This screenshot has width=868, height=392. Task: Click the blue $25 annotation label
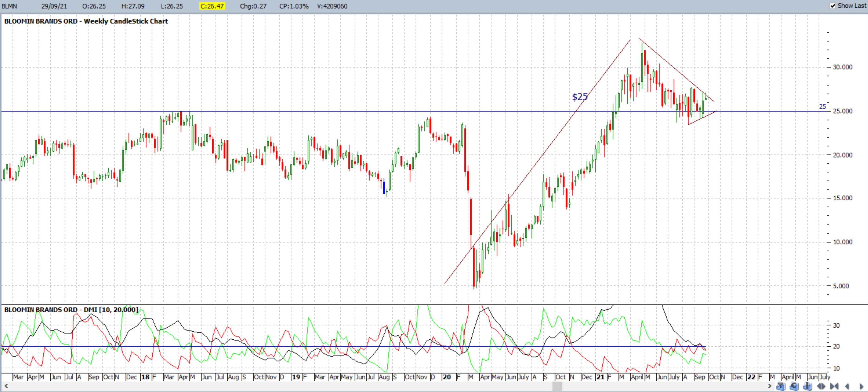(x=580, y=97)
